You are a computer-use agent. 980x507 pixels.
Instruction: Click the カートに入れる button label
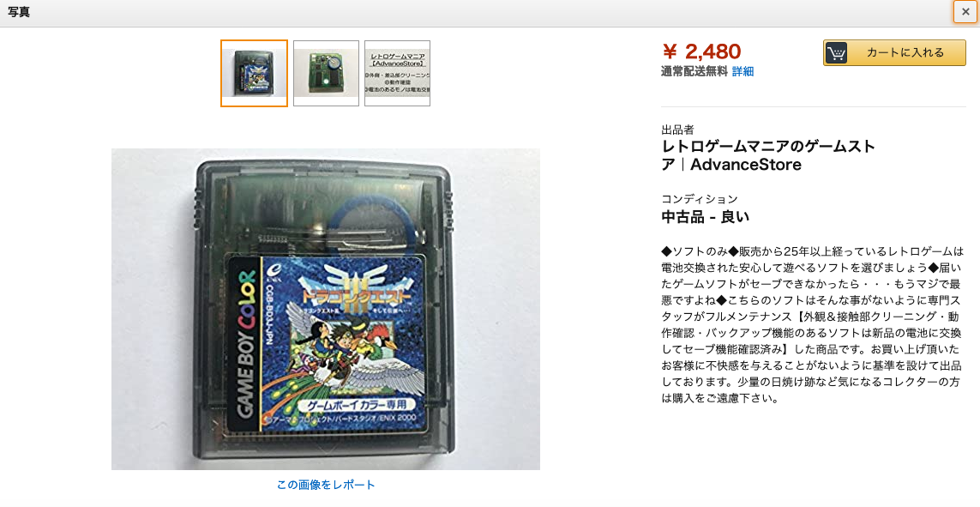coord(905,52)
